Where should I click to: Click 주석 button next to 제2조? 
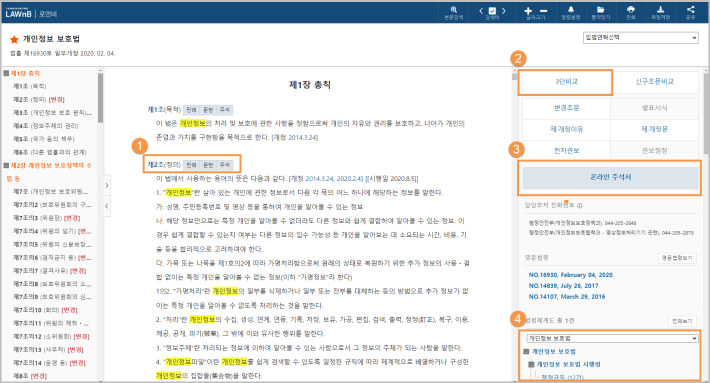tap(225, 164)
